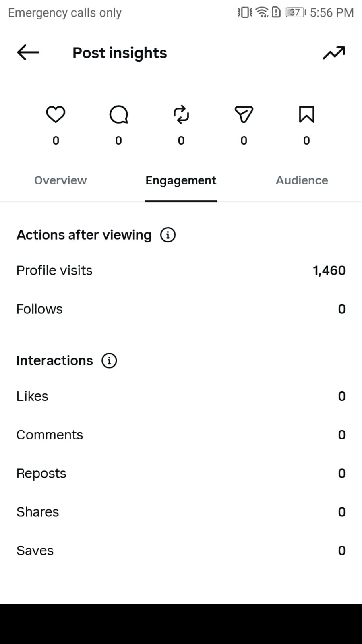Open the Audience tab
The image size is (362, 644).
[302, 180]
